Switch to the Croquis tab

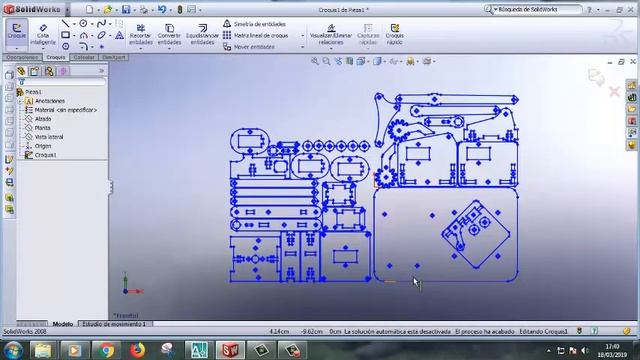point(56,57)
